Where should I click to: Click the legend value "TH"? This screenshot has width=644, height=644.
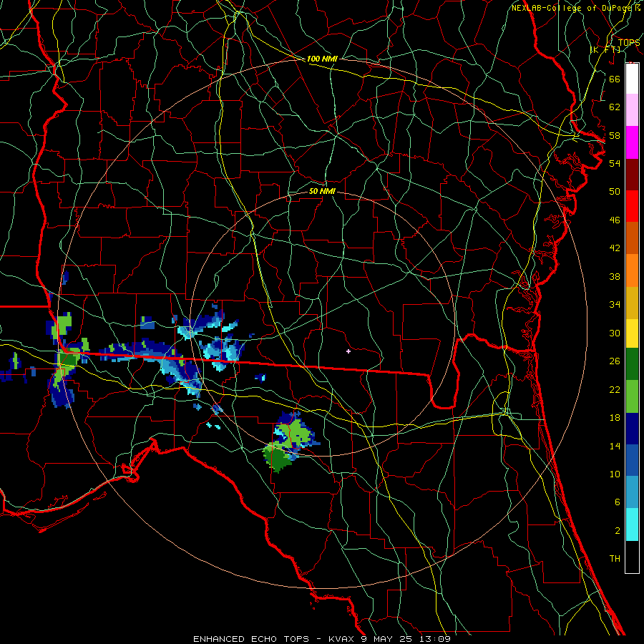point(615,559)
